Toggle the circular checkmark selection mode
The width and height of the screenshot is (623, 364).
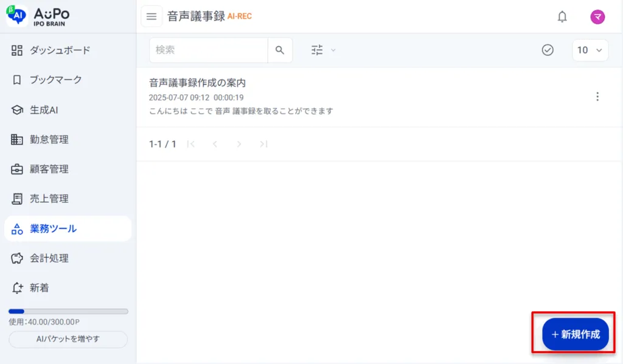(x=548, y=50)
